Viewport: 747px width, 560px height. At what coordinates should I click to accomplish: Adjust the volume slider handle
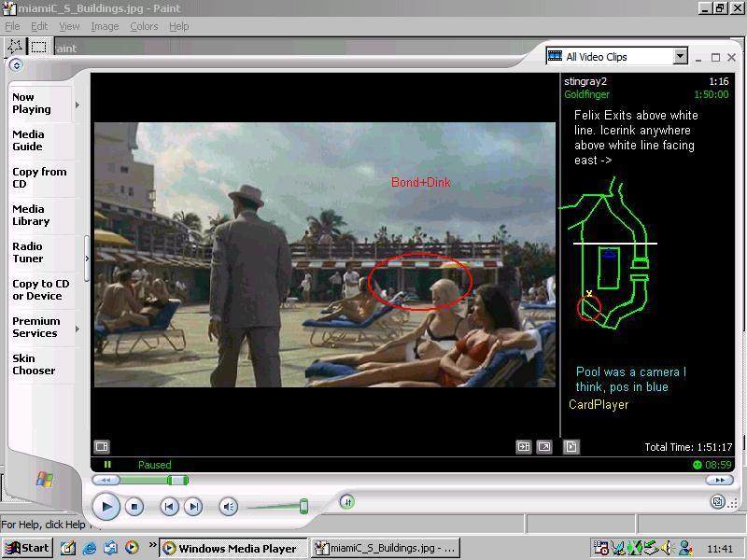click(x=303, y=506)
